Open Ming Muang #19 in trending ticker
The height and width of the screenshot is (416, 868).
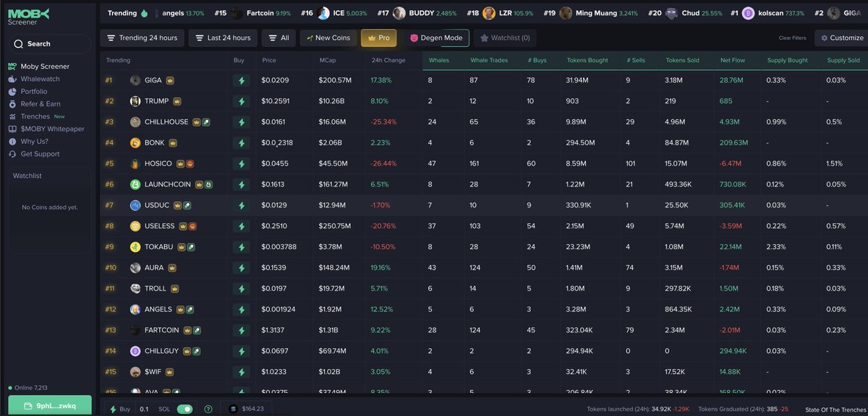tap(590, 13)
